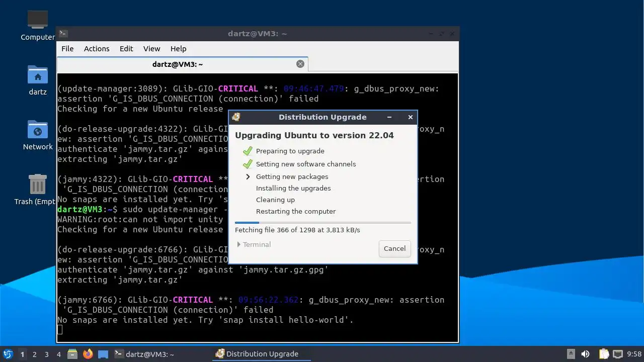This screenshot has width=644, height=362.
Task: Click the show desktop panel icon
Action: [103, 354]
